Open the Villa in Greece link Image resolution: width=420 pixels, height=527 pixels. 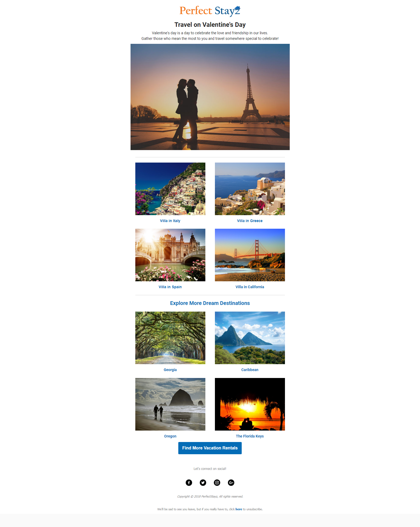point(250,221)
